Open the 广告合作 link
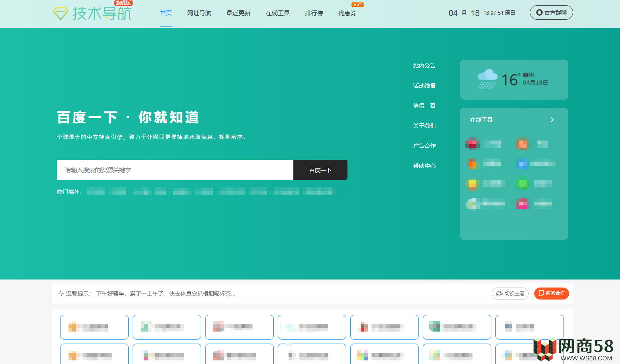Viewport: 620px width, 364px height. pyautogui.click(x=424, y=146)
